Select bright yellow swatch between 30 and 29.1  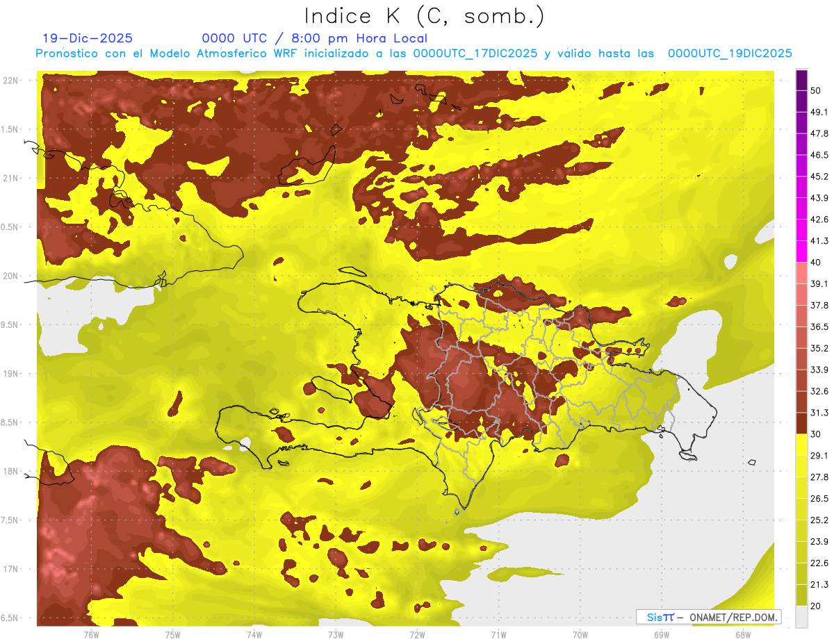pyautogui.click(x=802, y=445)
